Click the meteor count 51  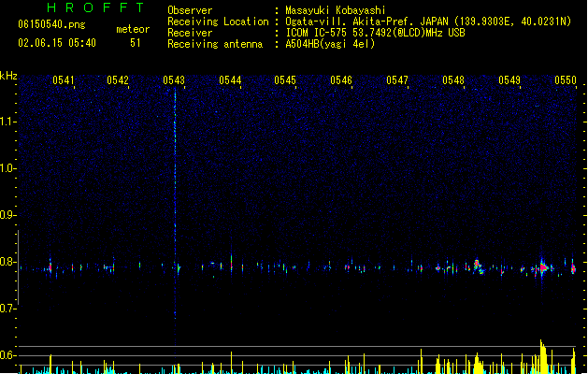pyautogui.click(x=136, y=43)
